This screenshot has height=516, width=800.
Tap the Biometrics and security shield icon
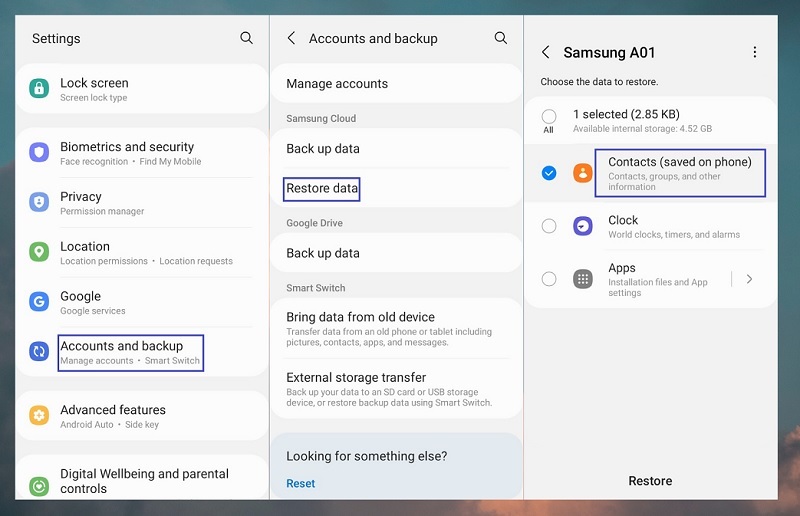click(x=39, y=152)
